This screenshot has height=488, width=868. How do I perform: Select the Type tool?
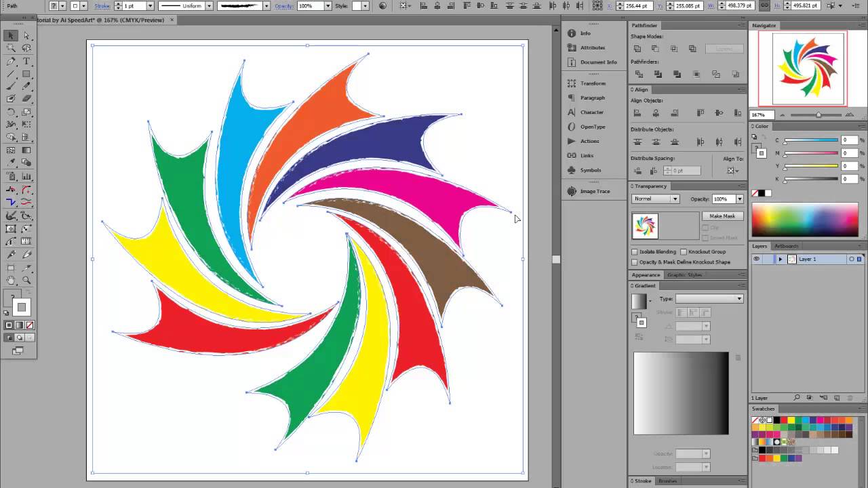26,61
